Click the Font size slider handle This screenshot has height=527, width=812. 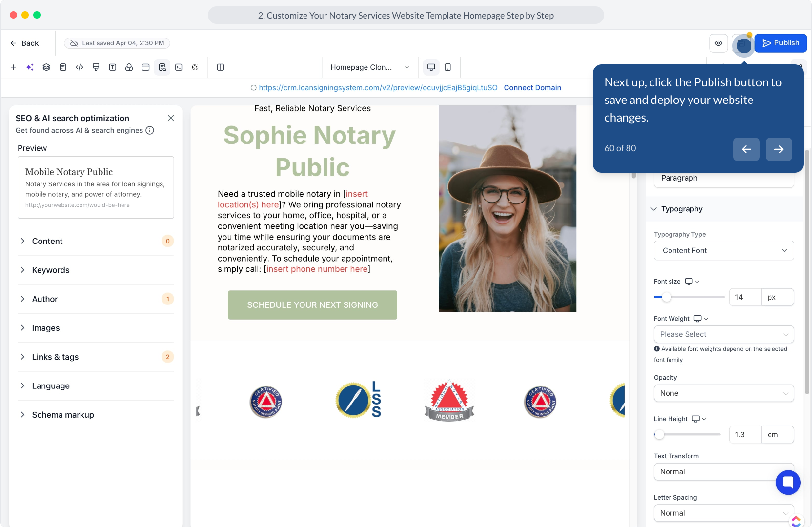click(667, 297)
